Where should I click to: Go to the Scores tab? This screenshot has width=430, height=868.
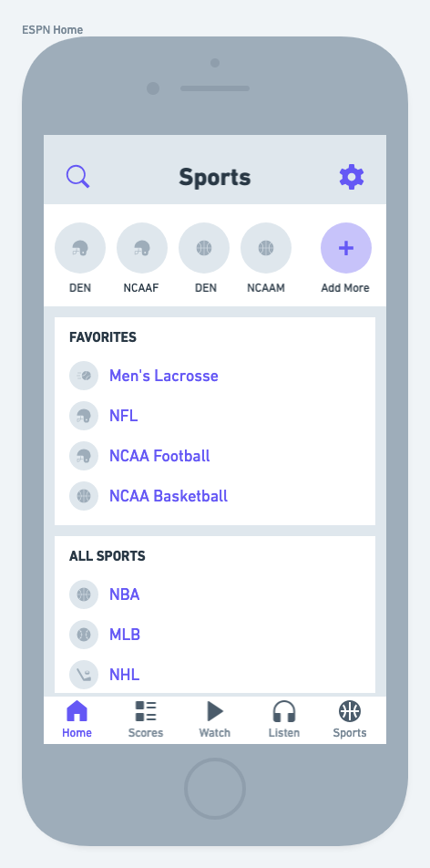[146, 719]
